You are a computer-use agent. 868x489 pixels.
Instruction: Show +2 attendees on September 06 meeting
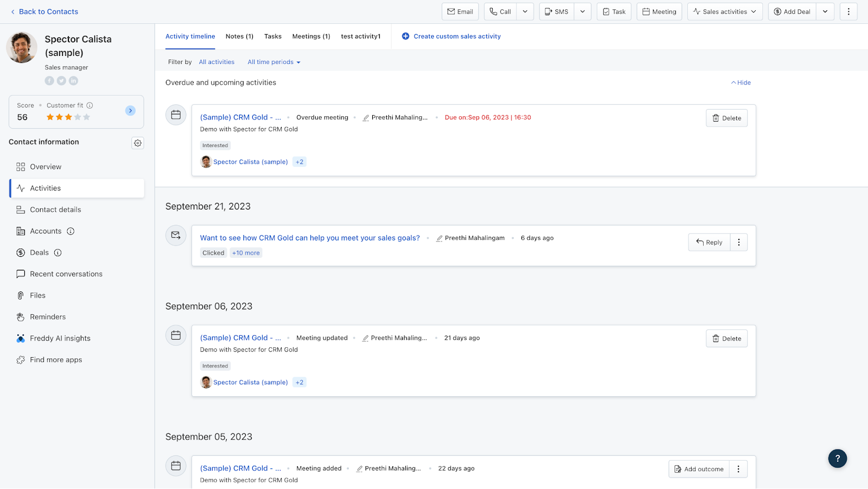(299, 382)
